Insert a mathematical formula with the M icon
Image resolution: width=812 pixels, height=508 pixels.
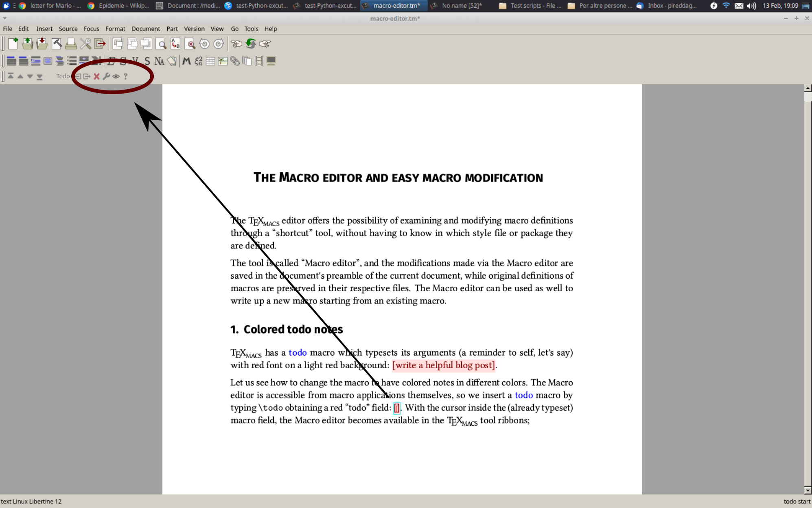tap(186, 61)
